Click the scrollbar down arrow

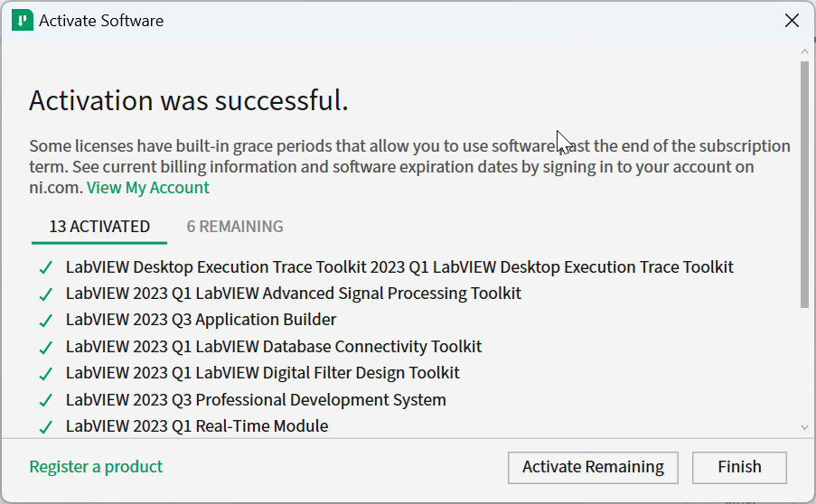804,427
